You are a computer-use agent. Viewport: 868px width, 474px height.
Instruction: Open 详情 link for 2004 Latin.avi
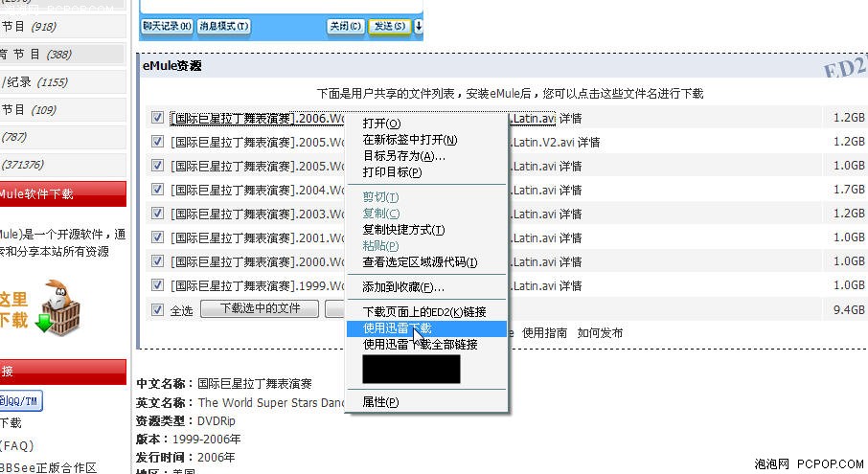pyautogui.click(x=570, y=191)
